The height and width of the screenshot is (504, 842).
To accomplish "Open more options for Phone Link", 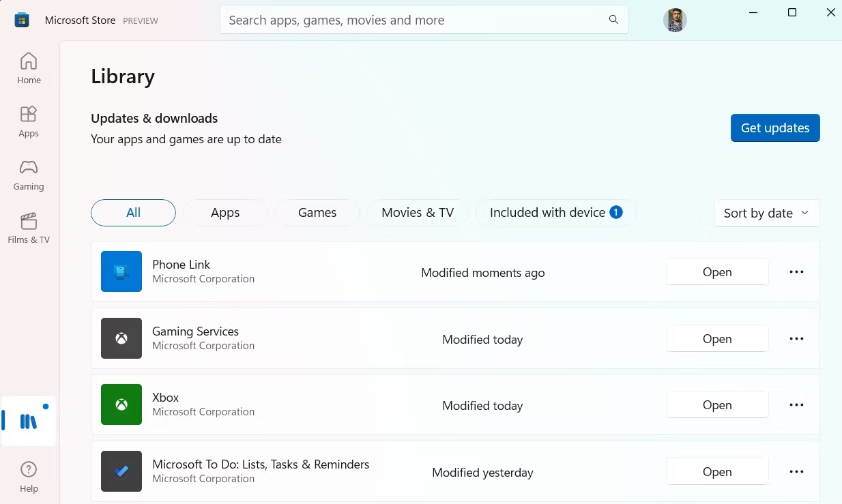I will point(796,272).
